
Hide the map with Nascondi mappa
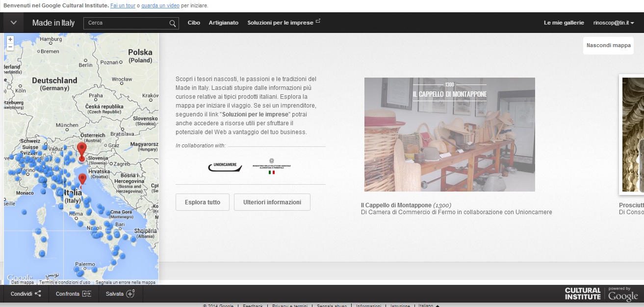pos(608,45)
